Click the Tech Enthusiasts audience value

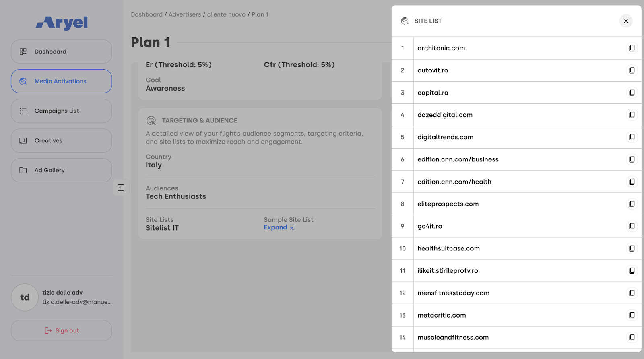tap(176, 196)
